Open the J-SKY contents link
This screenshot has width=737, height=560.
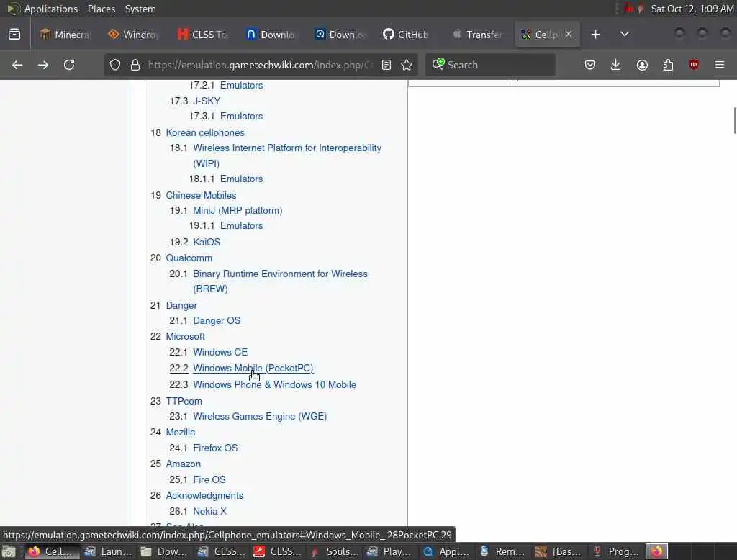coord(207,101)
